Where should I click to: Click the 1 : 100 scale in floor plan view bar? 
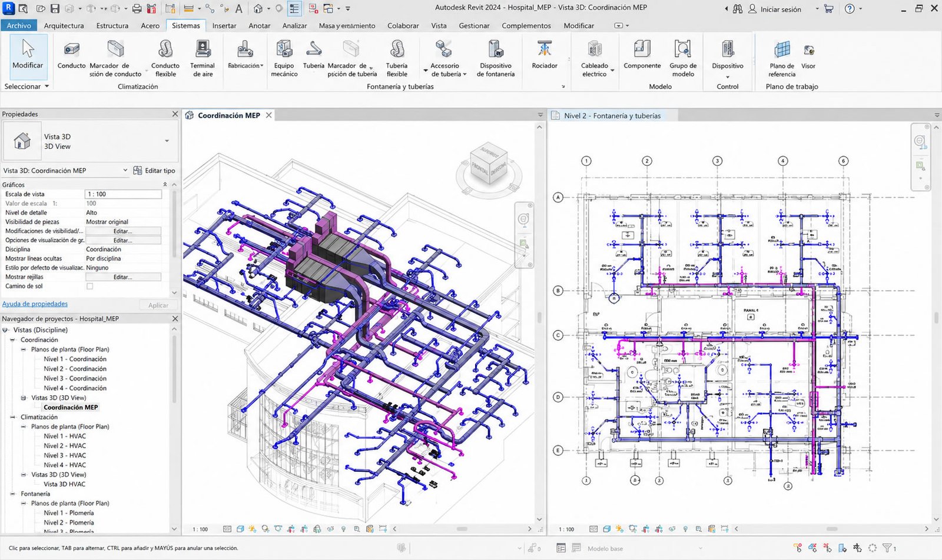click(x=566, y=529)
